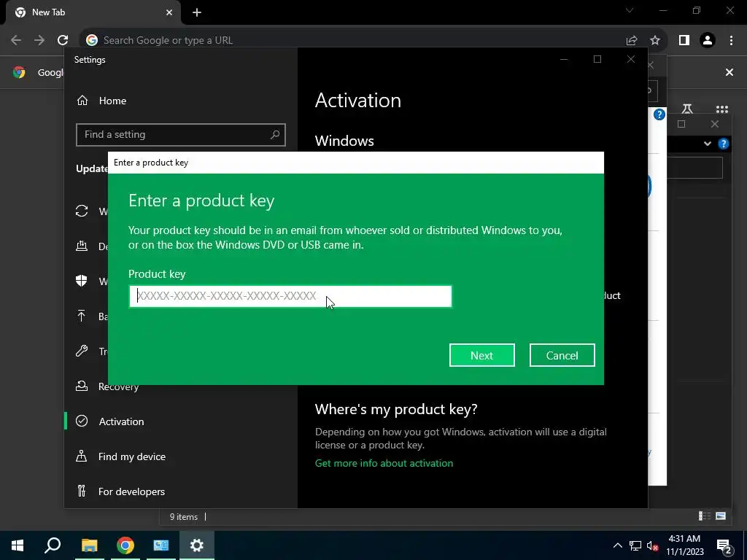Image resolution: width=747 pixels, height=560 pixels.
Task: Open Chrome three-dot menu
Action: (731, 40)
